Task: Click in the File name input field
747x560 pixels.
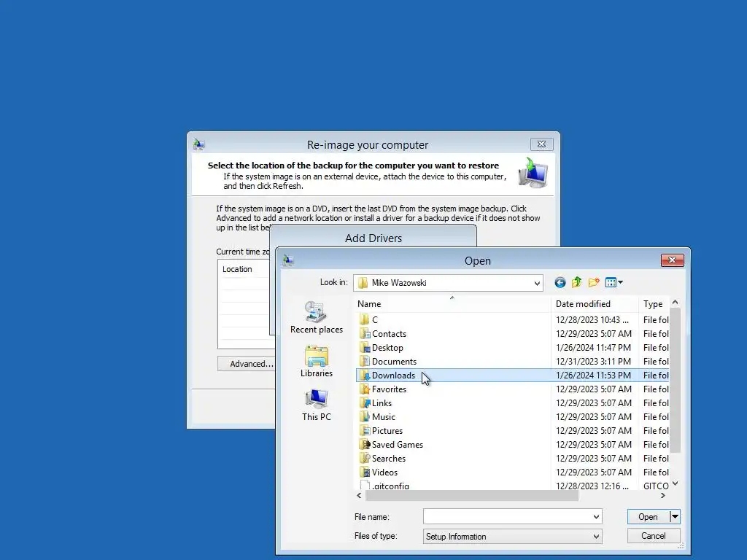Action: (x=507, y=517)
